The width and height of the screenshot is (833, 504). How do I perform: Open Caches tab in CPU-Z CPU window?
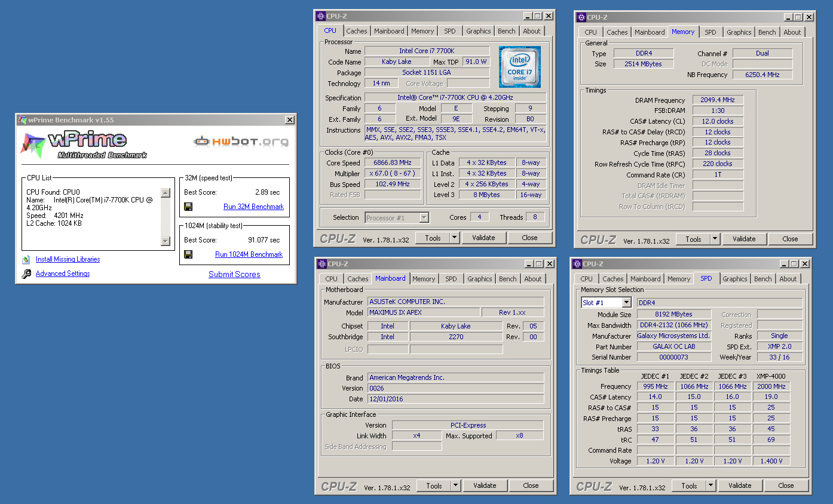click(357, 31)
